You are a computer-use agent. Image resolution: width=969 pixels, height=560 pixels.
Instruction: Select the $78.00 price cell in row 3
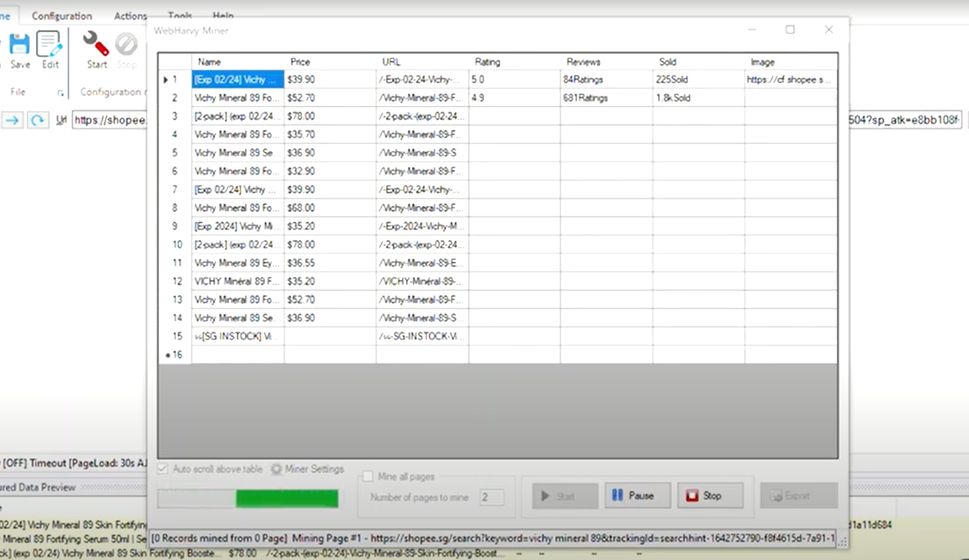coord(329,116)
